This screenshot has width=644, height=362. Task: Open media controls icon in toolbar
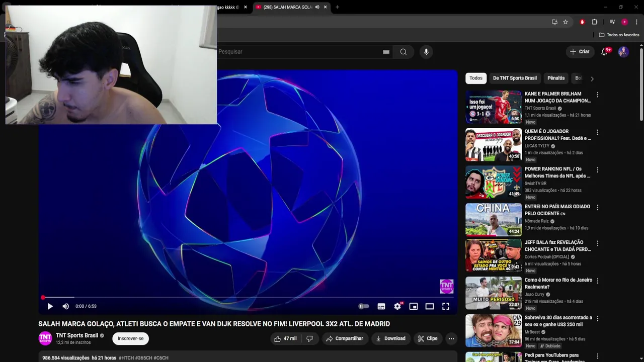pos(612,22)
